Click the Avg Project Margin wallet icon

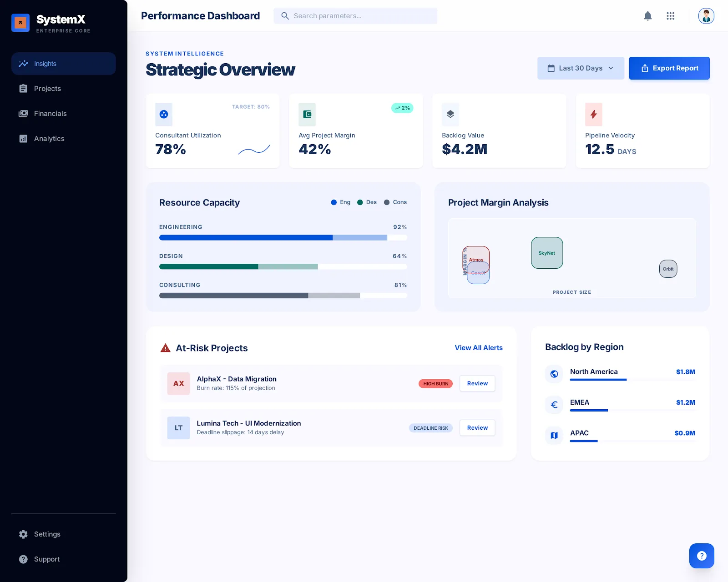[x=307, y=115]
